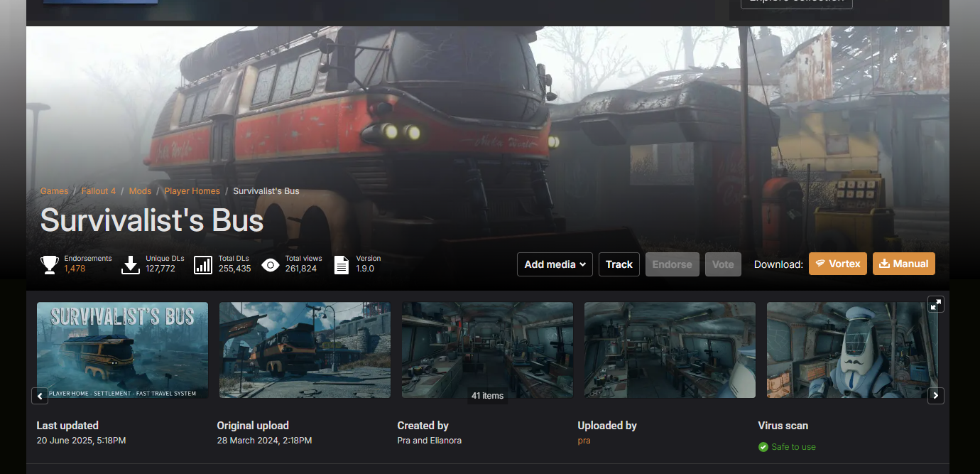
Task: Click the Version document icon
Action: click(x=342, y=265)
